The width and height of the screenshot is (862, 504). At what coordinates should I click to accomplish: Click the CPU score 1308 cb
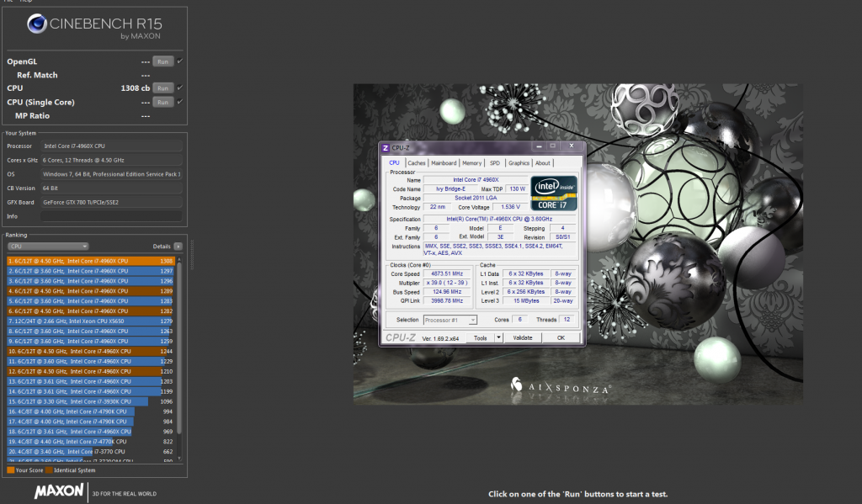pyautogui.click(x=136, y=88)
